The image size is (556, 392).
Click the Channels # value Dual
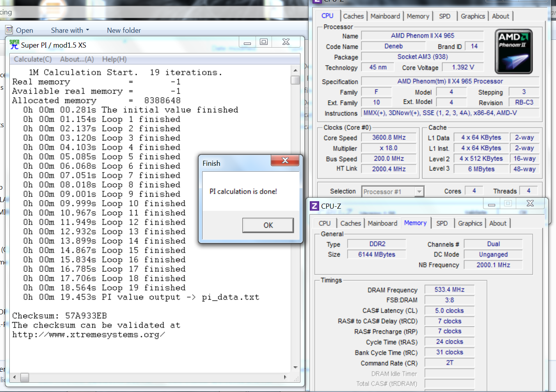coord(493,244)
